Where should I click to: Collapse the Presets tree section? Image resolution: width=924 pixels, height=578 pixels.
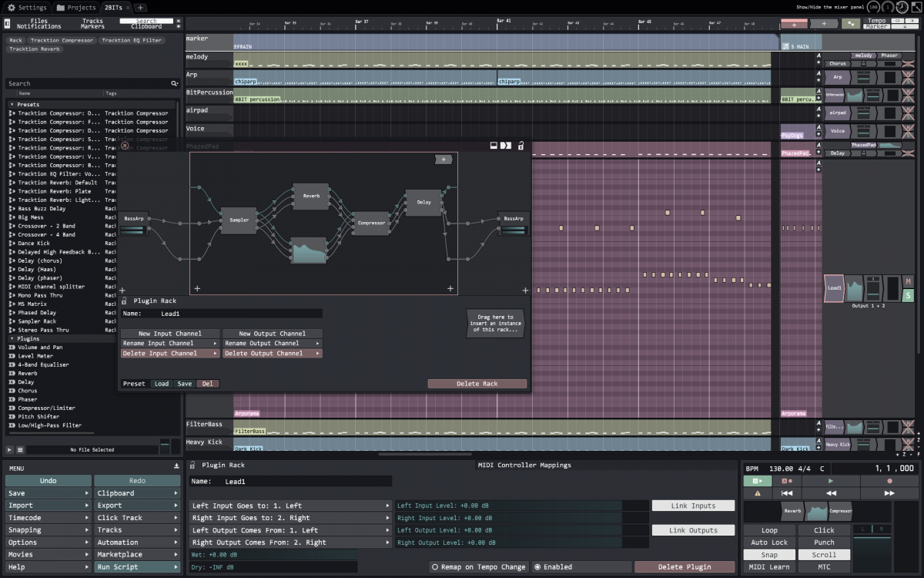12,104
